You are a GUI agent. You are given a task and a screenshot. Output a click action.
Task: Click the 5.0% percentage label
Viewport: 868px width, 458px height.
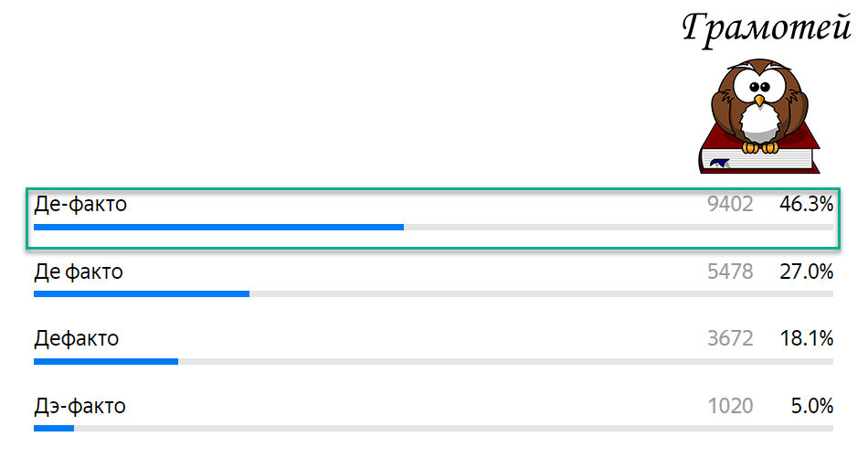[812, 406]
